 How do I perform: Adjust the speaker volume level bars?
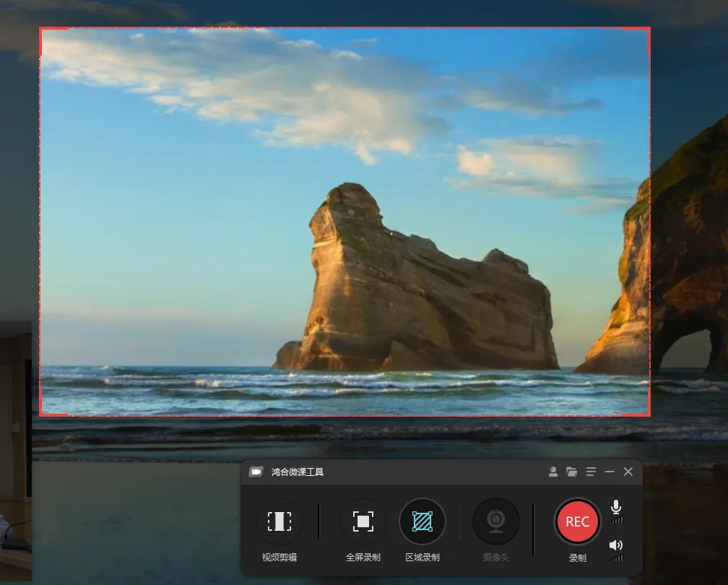[617, 558]
